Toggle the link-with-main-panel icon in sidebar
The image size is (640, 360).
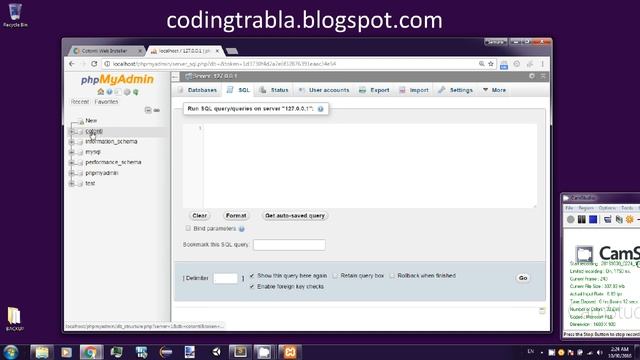(x=157, y=110)
